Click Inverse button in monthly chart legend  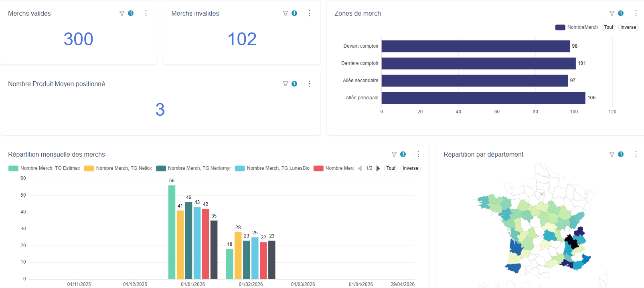(410, 168)
